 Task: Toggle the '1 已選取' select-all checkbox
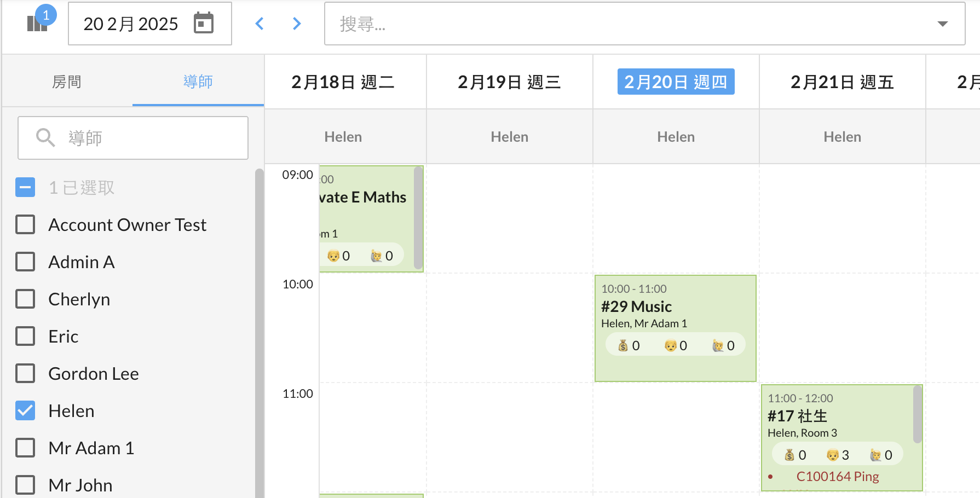pos(25,187)
